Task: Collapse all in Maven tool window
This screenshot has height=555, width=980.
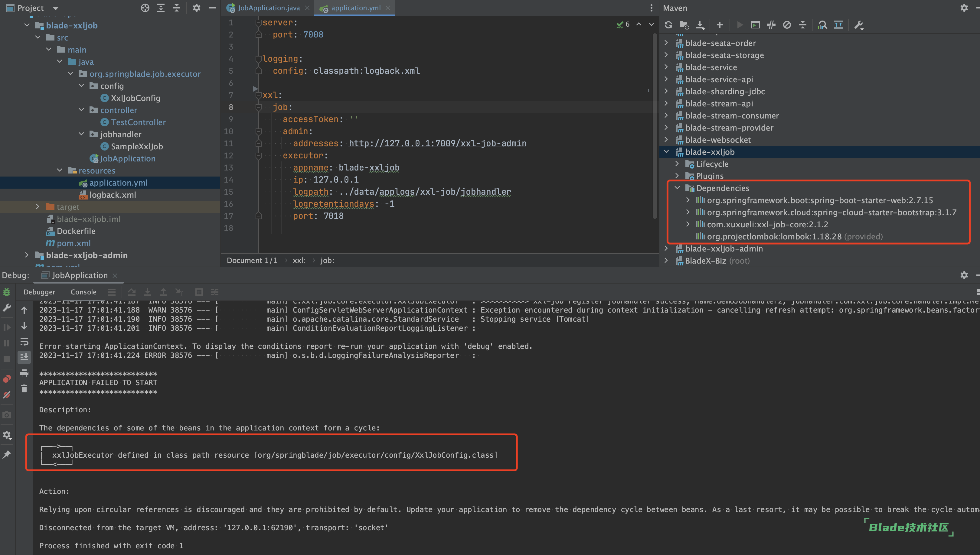Action: pyautogui.click(x=803, y=25)
